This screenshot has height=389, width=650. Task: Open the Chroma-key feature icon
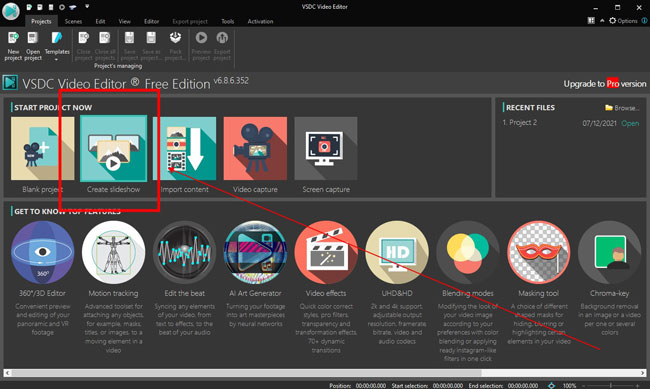[x=609, y=252]
